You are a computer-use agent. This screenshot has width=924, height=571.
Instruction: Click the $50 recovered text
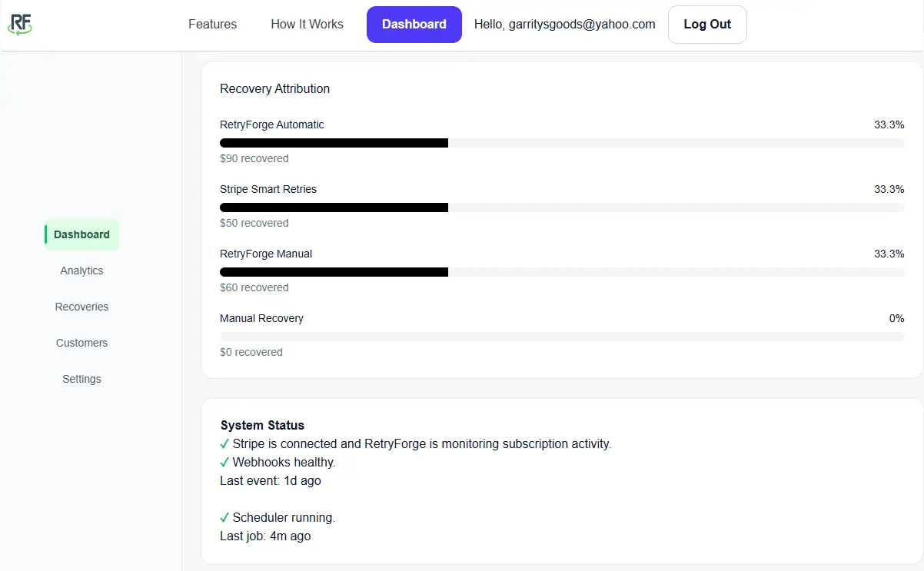[x=254, y=223]
